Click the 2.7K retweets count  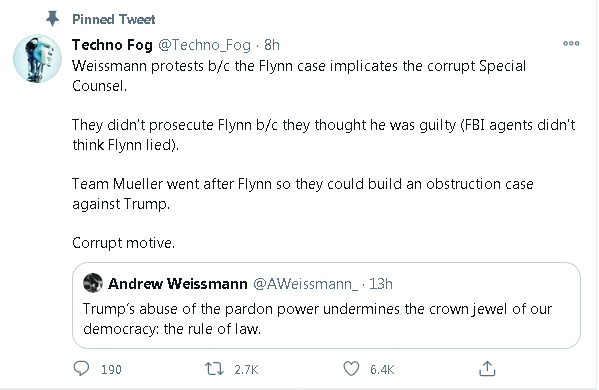tap(246, 369)
